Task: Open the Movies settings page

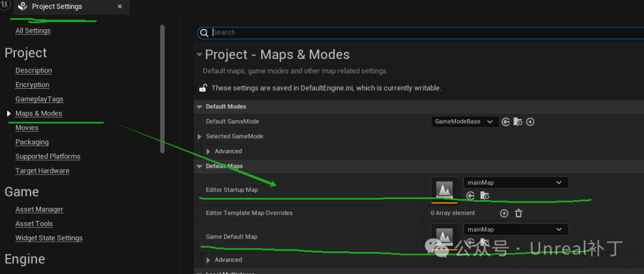Action: pyautogui.click(x=27, y=128)
